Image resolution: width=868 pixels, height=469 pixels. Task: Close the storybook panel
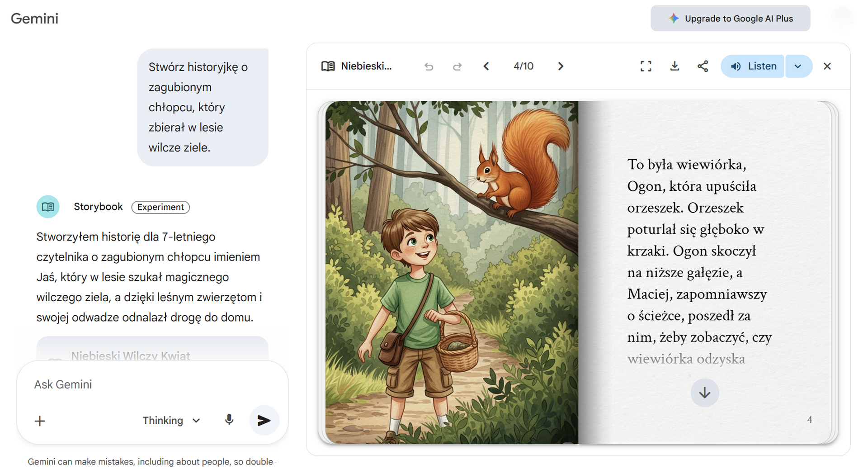click(x=827, y=66)
